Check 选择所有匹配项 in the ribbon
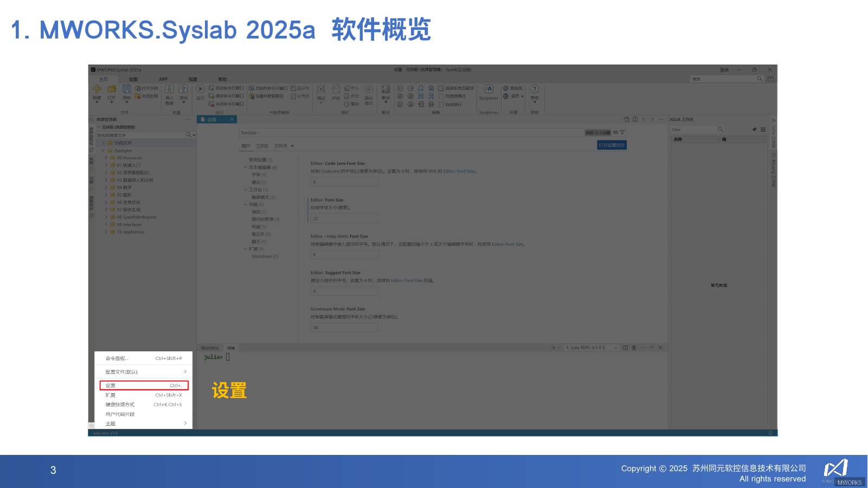868x488 pixels. coord(440,88)
